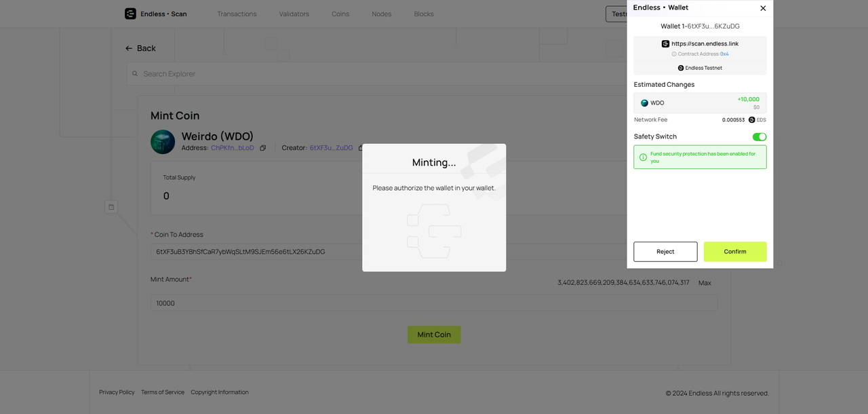Click the search magnifier icon
This screenshot has width=868, height=414.
(135, 74)
